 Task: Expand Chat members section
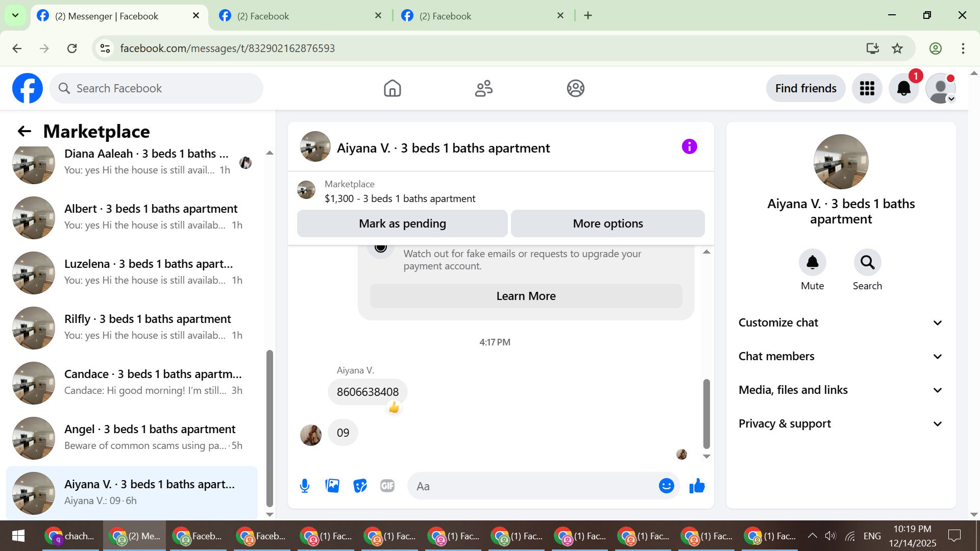(841, 356)
